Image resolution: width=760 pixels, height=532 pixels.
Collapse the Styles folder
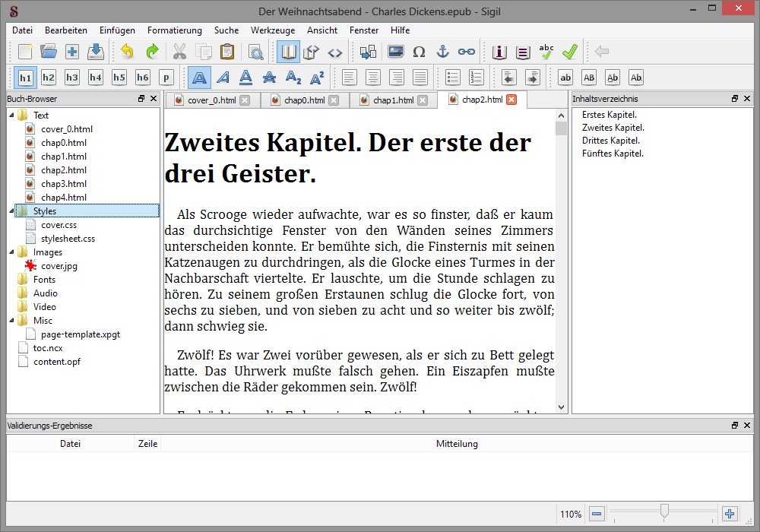(x=11, y=211)
